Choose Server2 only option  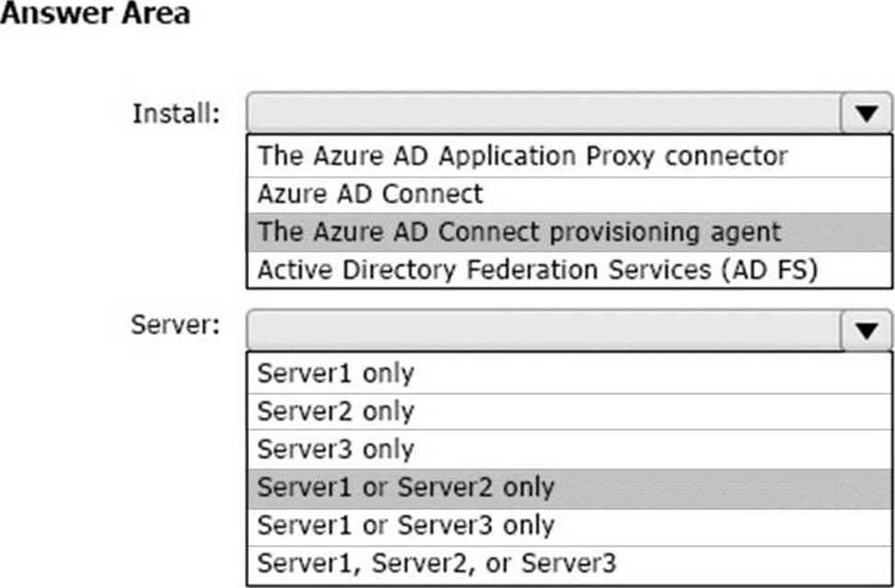tap(570, 412)
